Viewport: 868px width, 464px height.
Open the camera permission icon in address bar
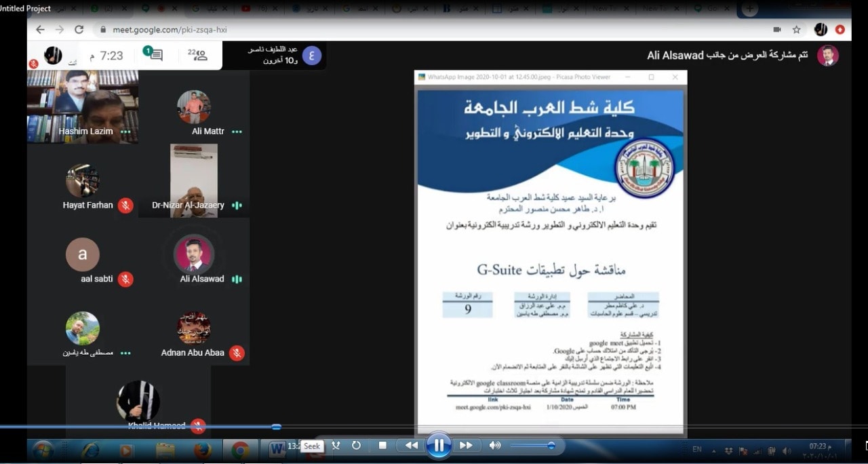point(777,30)
